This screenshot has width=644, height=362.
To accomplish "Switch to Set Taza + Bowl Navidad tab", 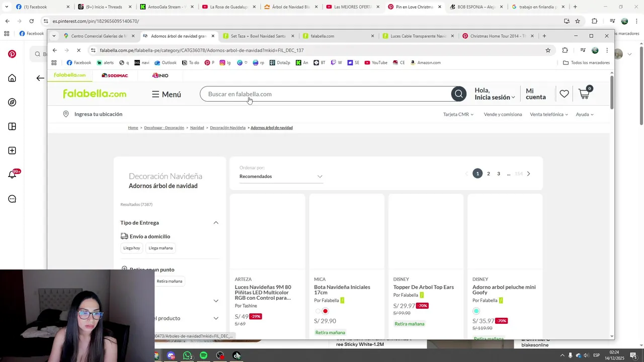I will point(259,36).
